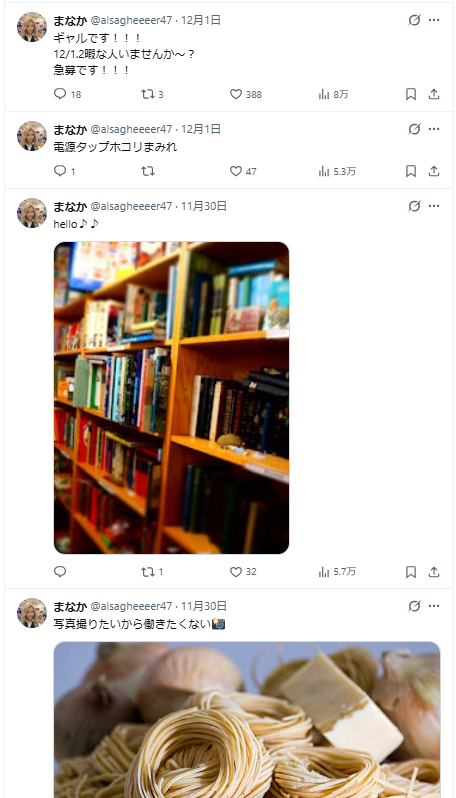This screenshot has width=456, height=798.
Task: Open the bookshelf photo
Action: coord(172,398)
